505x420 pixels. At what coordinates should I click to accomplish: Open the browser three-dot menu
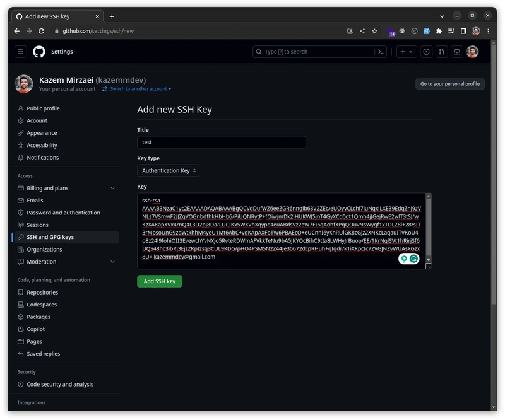(488, 32)
